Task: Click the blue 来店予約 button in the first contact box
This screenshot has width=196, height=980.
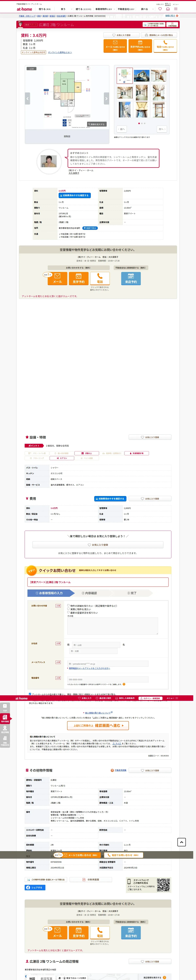Action: coord(131,278)
